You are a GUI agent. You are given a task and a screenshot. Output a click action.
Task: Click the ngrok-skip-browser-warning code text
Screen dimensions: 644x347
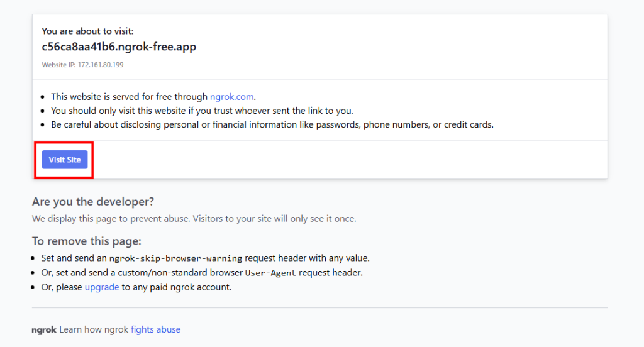click(175, 258)
